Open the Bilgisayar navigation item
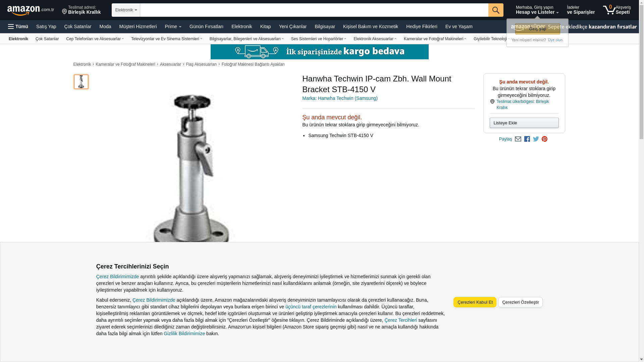 click(x=325, y=26)
